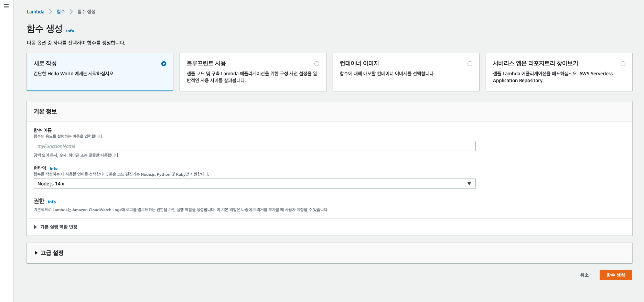The image size is (644, 302).
Task: Click the AWS Serverless Application Repository description
Action: [553, 77]
